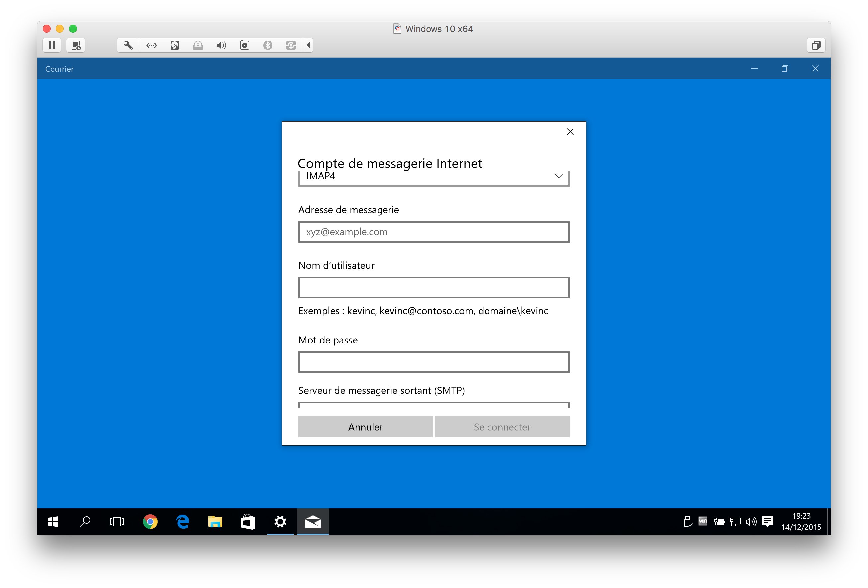Open Task View on the taskbar
This screenshot has width=868, height=588.
click(x=117, y=522)
